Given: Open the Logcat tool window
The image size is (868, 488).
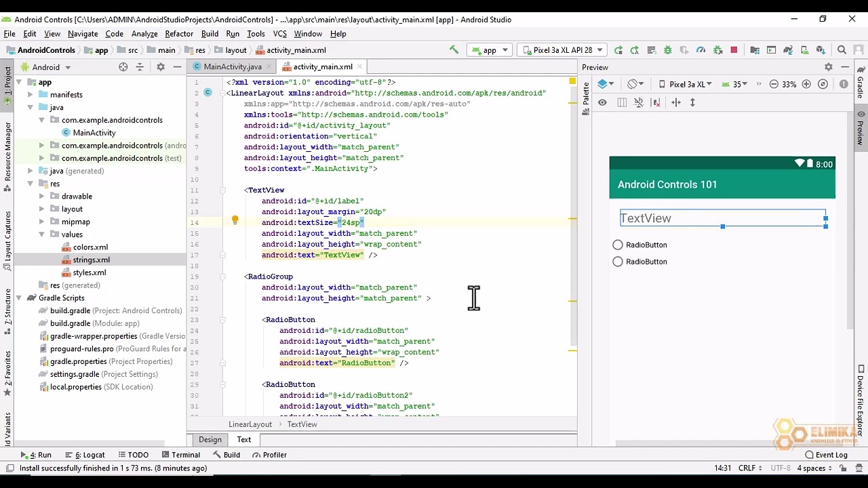Looking at the screenshot, I should 85,455.
